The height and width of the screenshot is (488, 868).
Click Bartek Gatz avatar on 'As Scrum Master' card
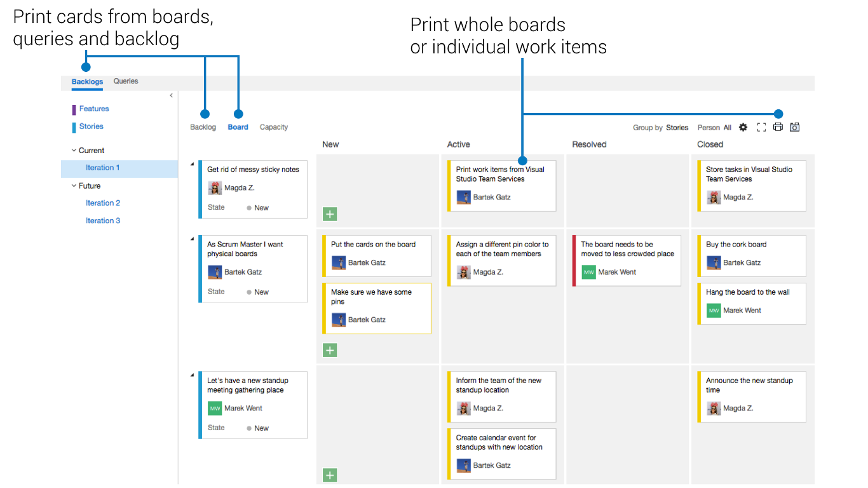215,272
